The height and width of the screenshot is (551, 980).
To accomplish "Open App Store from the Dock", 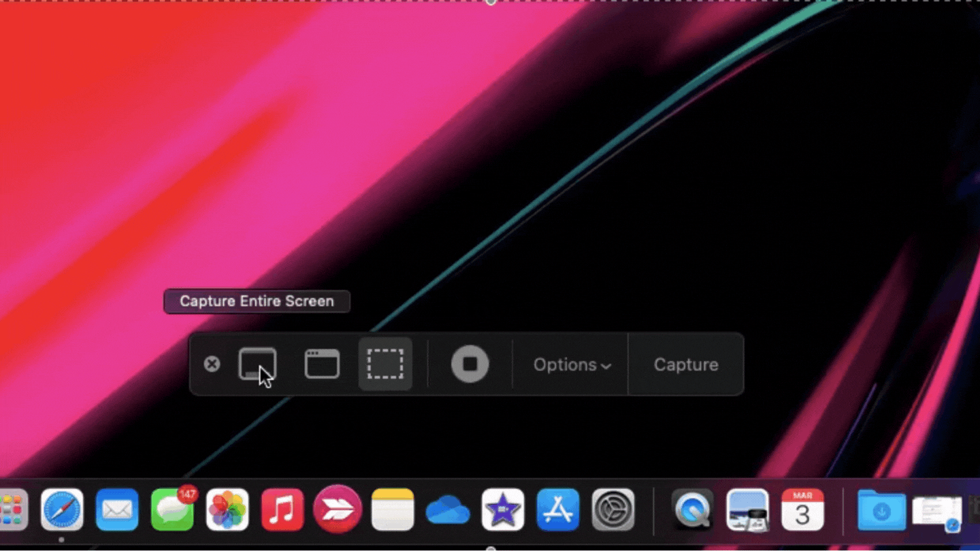I will click(558, 510).
